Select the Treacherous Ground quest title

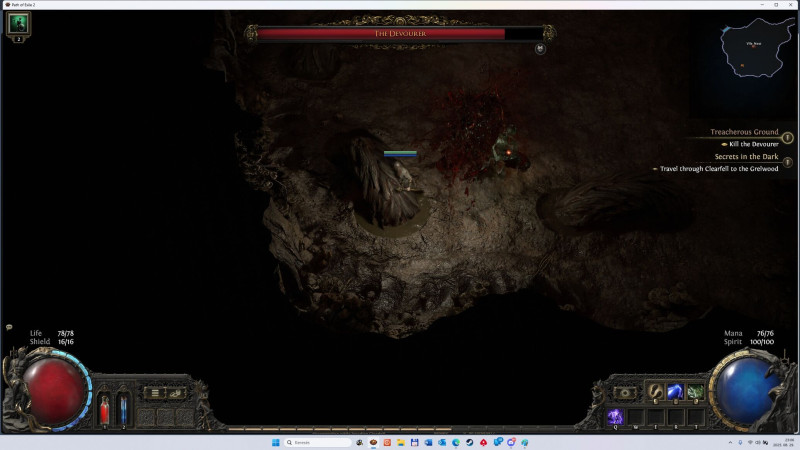(x=744, y=132)
